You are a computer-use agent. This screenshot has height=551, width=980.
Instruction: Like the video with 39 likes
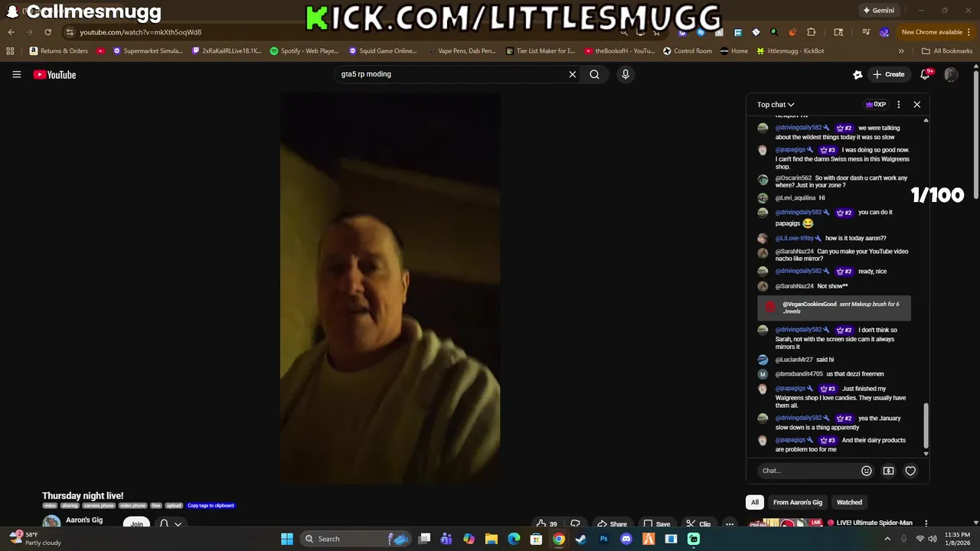point(547,524)
